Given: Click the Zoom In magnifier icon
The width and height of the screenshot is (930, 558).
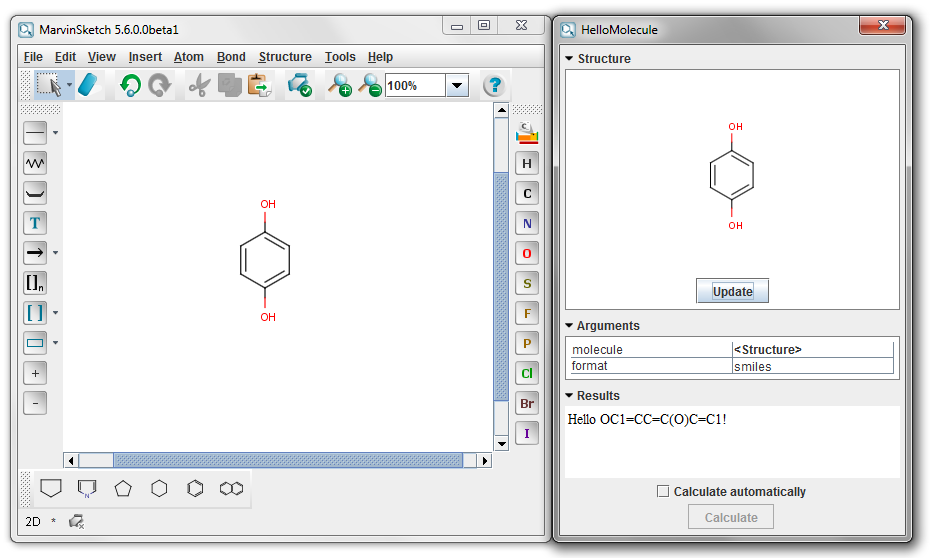Looking at the screenshot, I should tap(341, 86).
